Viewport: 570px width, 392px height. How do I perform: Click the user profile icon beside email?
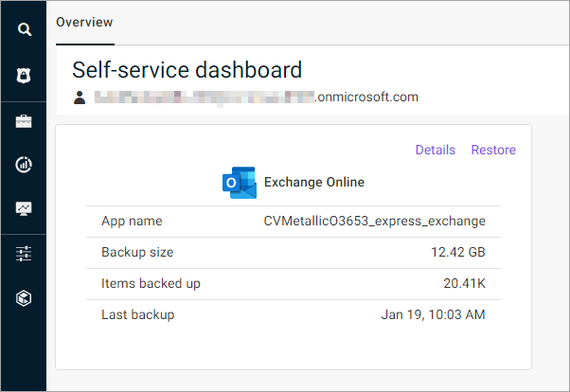coord(80,98)
